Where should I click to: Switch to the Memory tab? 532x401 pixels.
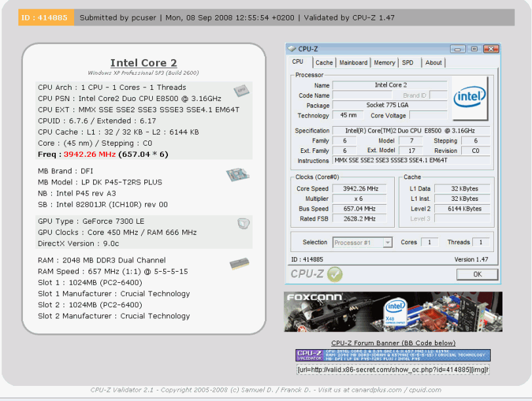(x=384, y=63)
